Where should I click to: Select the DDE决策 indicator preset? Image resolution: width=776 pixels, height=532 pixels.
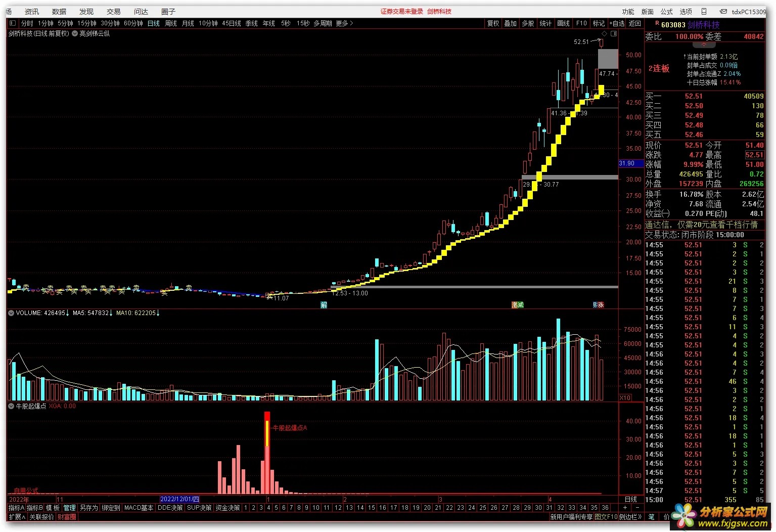click(171, 508)
